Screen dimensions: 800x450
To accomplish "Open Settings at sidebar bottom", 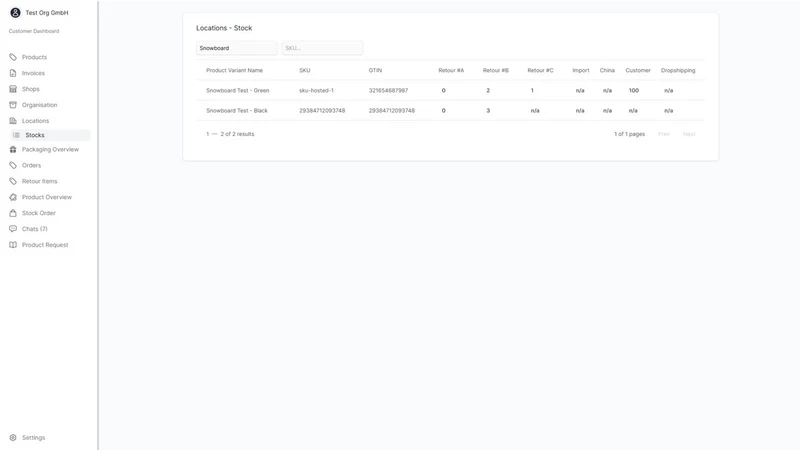I will [x=33, y=438].
